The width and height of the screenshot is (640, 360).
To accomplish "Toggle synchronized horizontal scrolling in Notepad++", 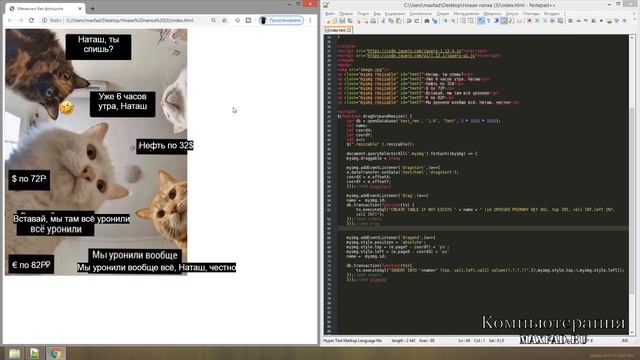I will click(470, 21).
